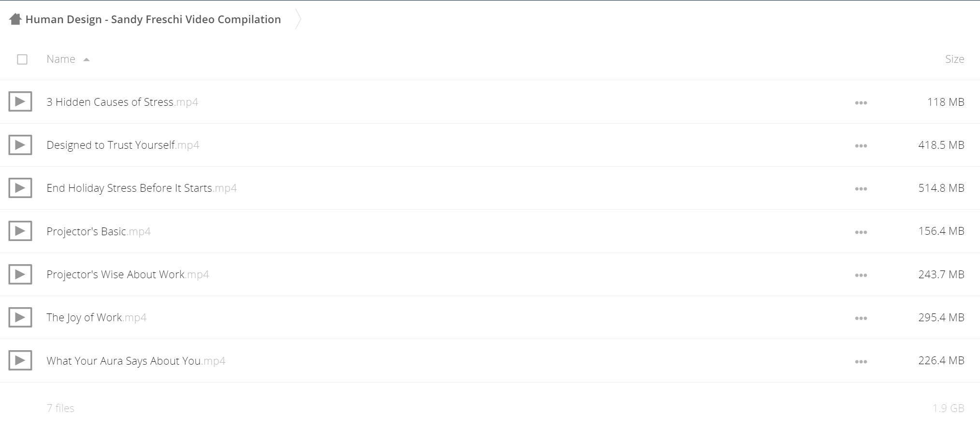This screenshot has width=980, height=426.
Task: Sort files by Name column header
Action: point(61,59)
